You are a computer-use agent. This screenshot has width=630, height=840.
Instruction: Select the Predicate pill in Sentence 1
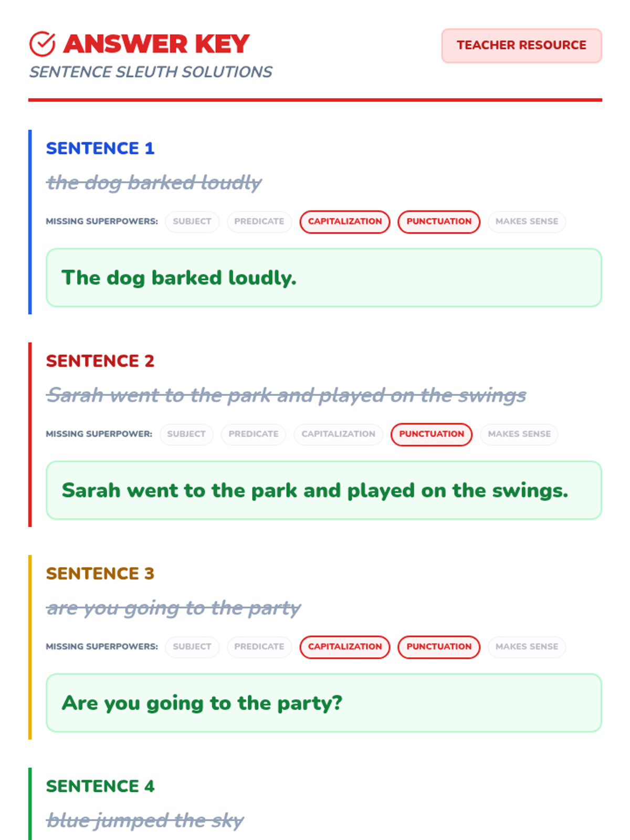[259, 222]
